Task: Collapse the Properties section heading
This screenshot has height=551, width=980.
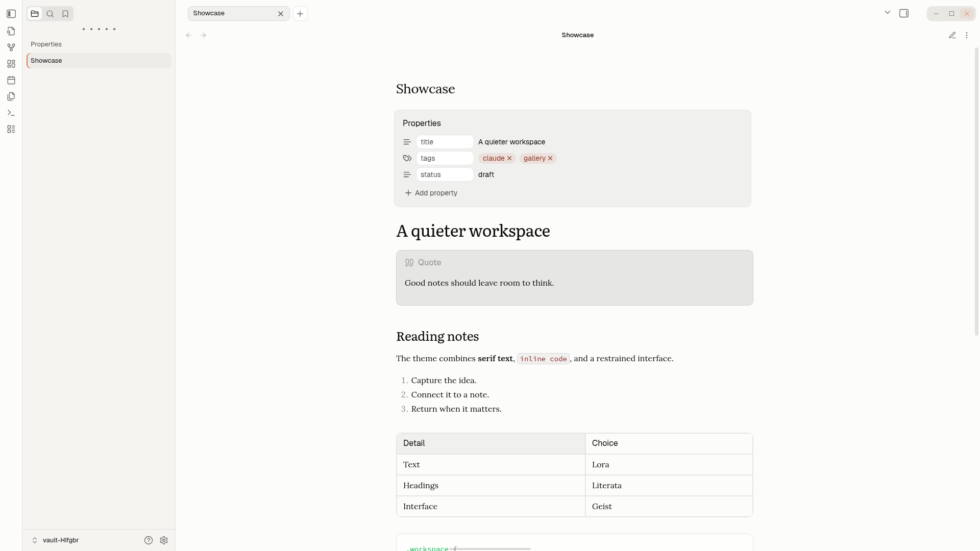Action: point(422,123)
